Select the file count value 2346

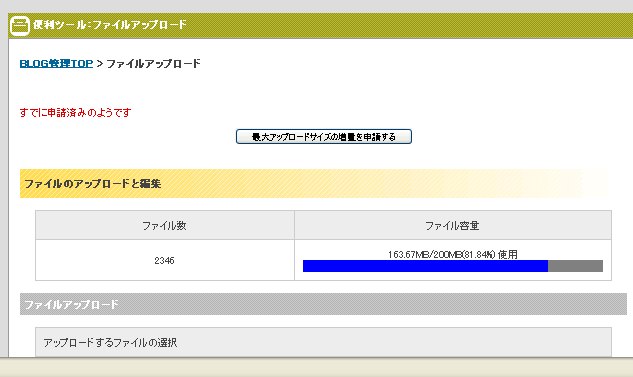[x=164, y=260]
